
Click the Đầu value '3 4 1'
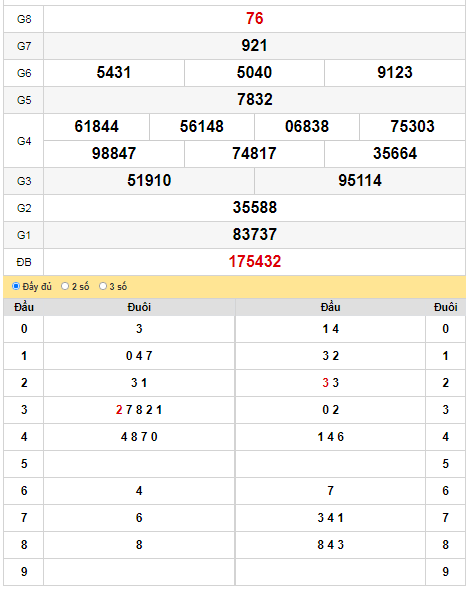click(330, 518)
